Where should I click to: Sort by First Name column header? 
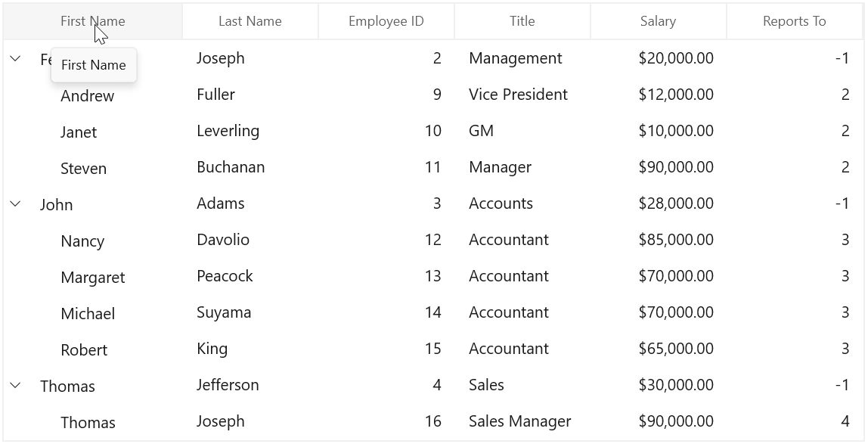click(x=92, y=21)
